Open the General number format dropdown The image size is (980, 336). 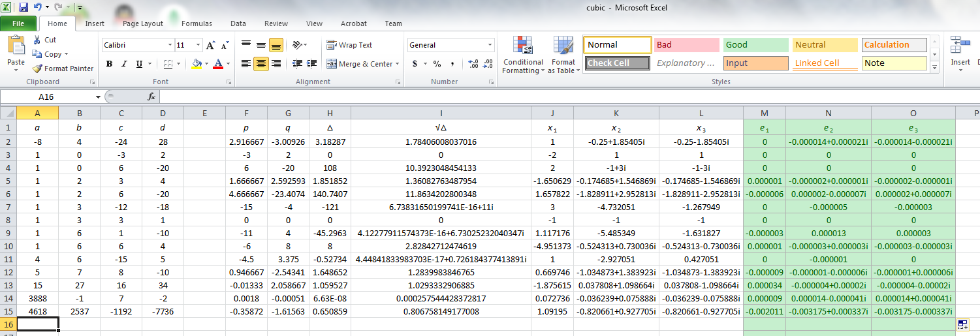pyautogui.click(x=490, y=45)
